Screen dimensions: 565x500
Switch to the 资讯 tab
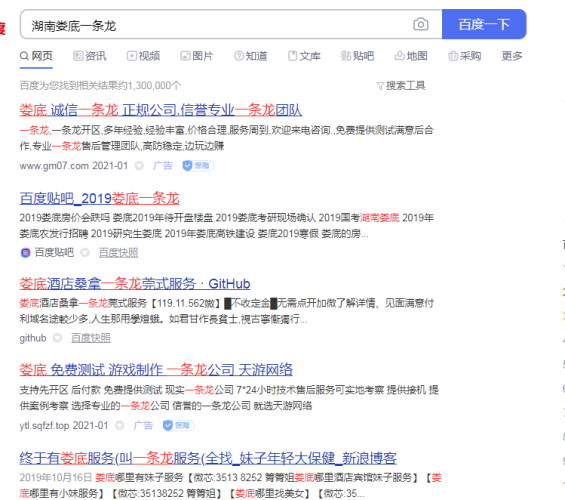(x=90, y=56)
